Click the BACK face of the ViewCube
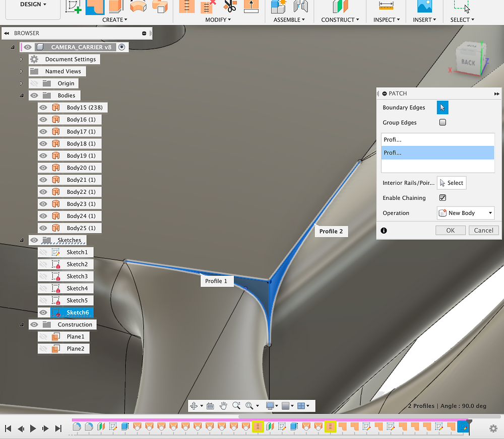Viewport: 504px width, 439px height. click(x=468, y=62)
